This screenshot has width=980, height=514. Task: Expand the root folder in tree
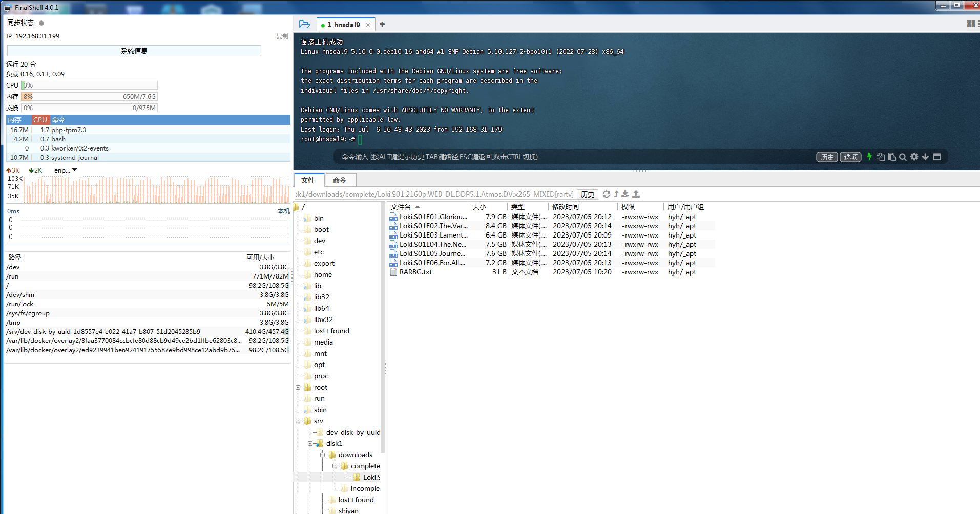pyautogui.click(x=298, y=388)
